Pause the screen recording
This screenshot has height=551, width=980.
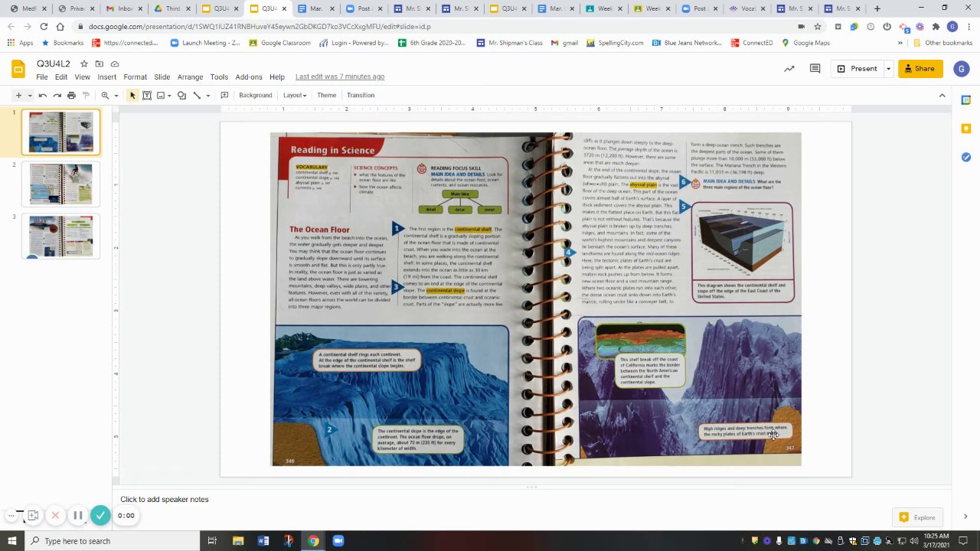point(77,516)
